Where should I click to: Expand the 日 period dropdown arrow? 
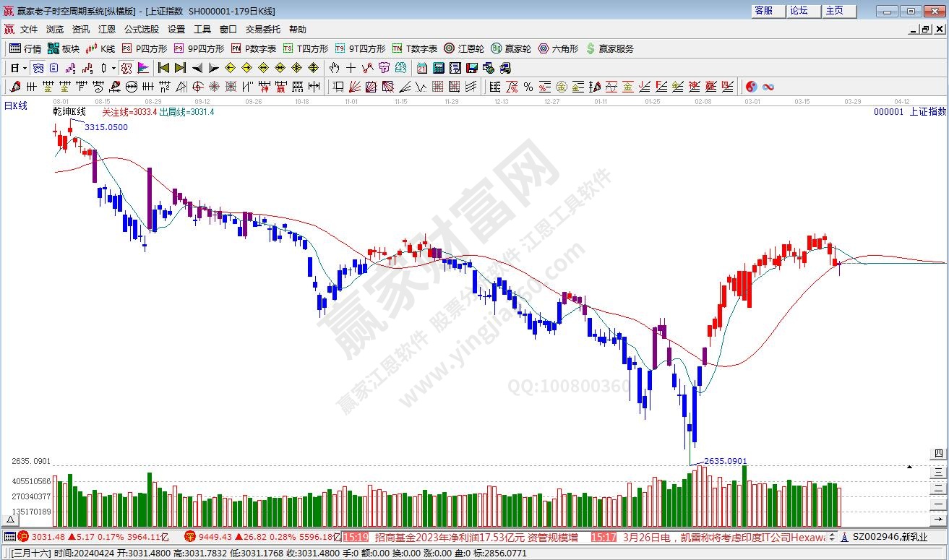point(25,68)
